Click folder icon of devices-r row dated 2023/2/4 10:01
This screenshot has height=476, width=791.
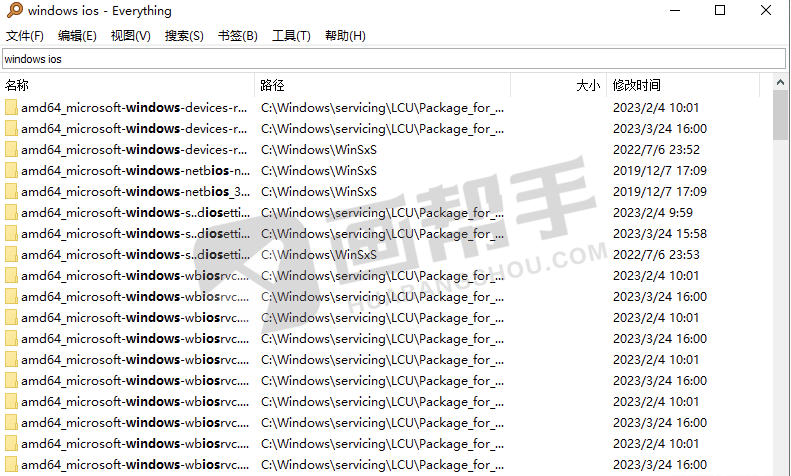click(11, 107)
